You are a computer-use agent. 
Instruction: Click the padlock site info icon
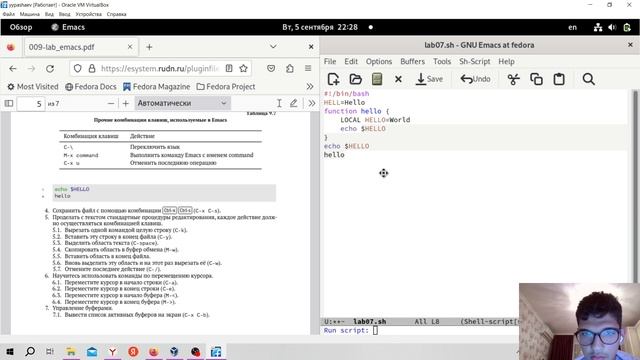pyautogui.click(x=92, y=68)
